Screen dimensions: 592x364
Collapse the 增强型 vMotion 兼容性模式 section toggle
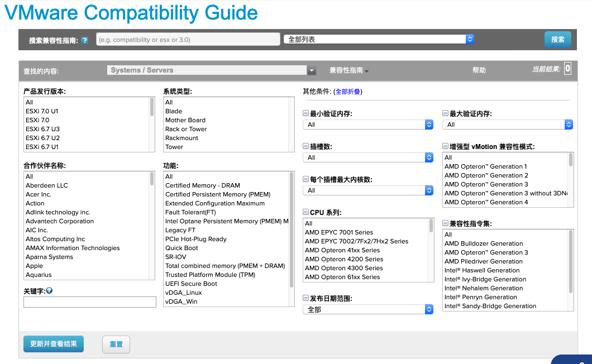pos(446,146)
